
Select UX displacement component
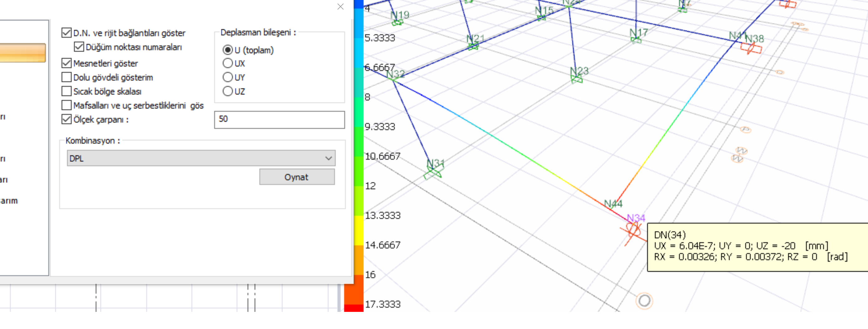coord(228,63)
